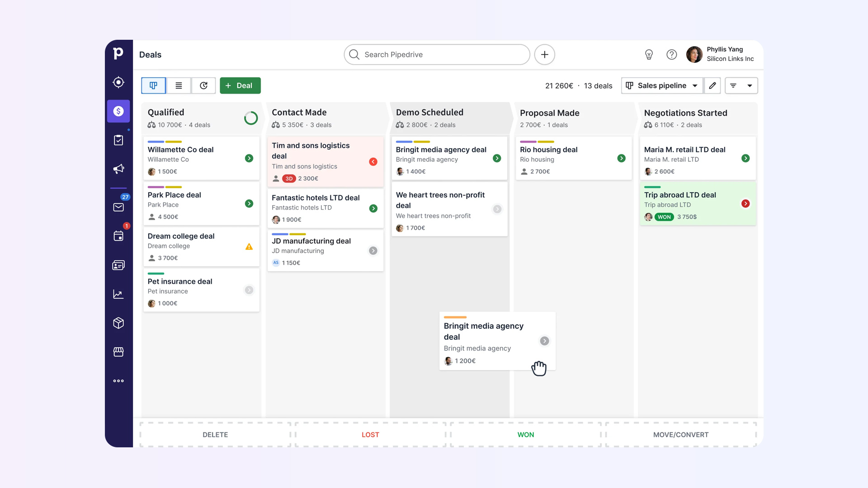This screenshot has height=488, width=868.
Task: Click the green Add Deal button
Action: point(240,85)
